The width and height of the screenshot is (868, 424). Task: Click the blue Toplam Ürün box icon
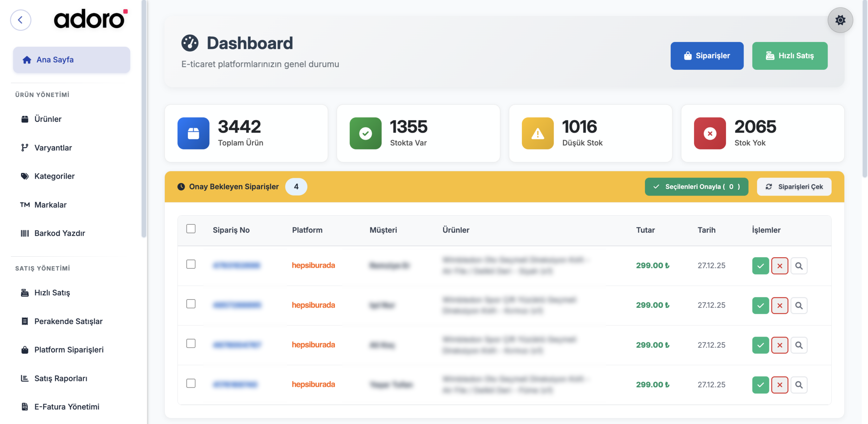[x=193, y=133]
